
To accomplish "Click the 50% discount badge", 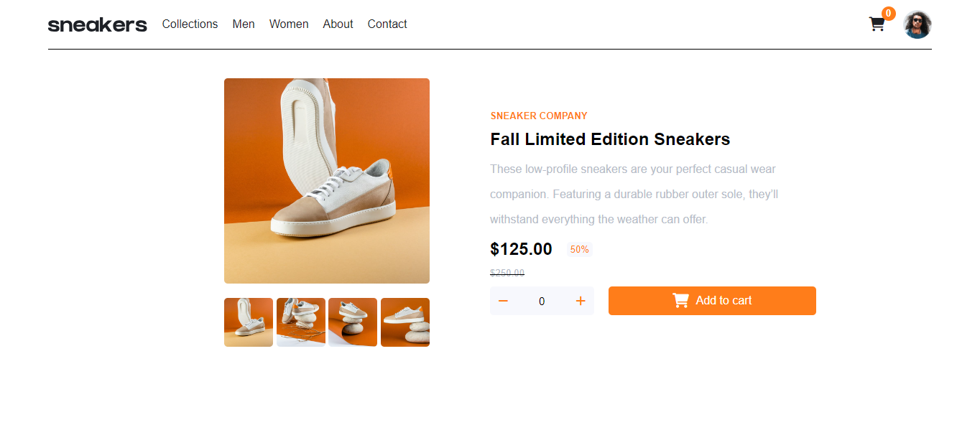I will click(x=580, y=250).
